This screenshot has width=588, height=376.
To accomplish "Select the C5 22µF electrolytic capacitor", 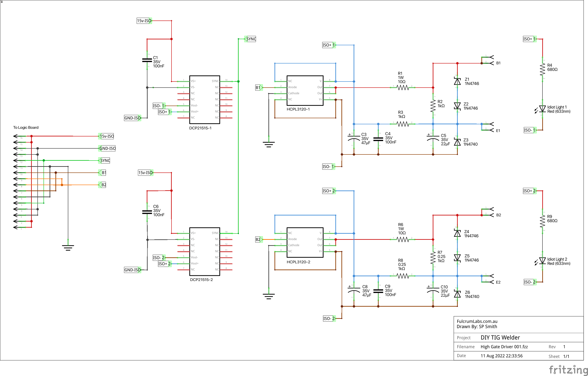I will coord(433,139).
